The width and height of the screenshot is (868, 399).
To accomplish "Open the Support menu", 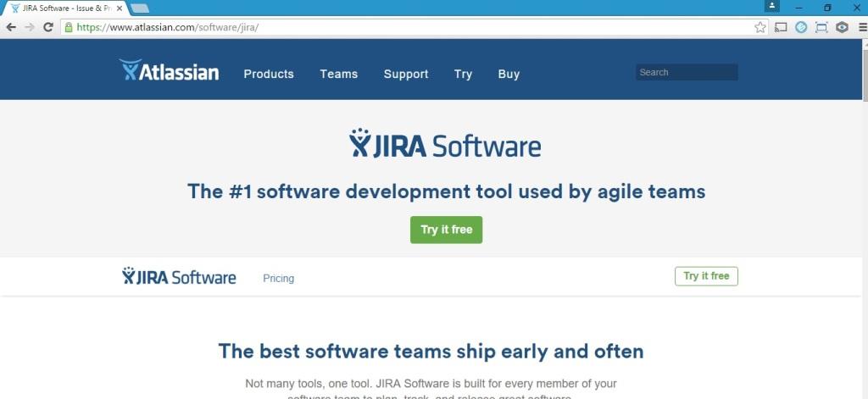I will click(406, 75).
